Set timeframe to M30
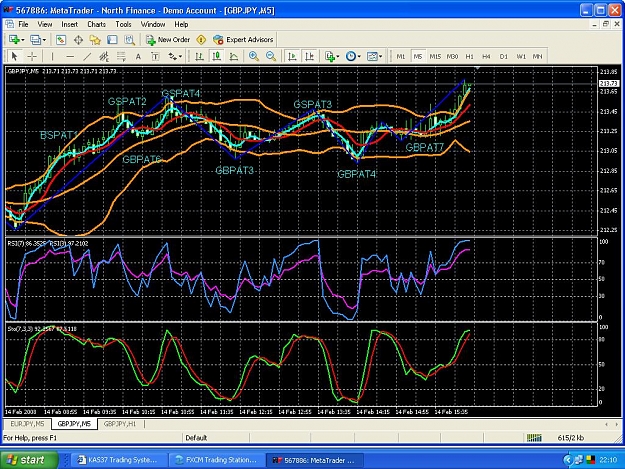This screenshot has width=625, height=469. (x=452, y=57)
